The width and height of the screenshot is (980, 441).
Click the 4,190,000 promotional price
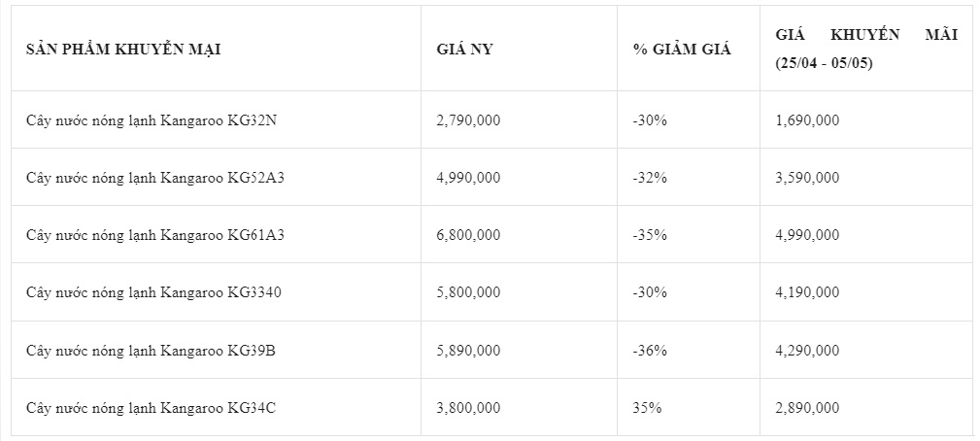click(807, 291)
